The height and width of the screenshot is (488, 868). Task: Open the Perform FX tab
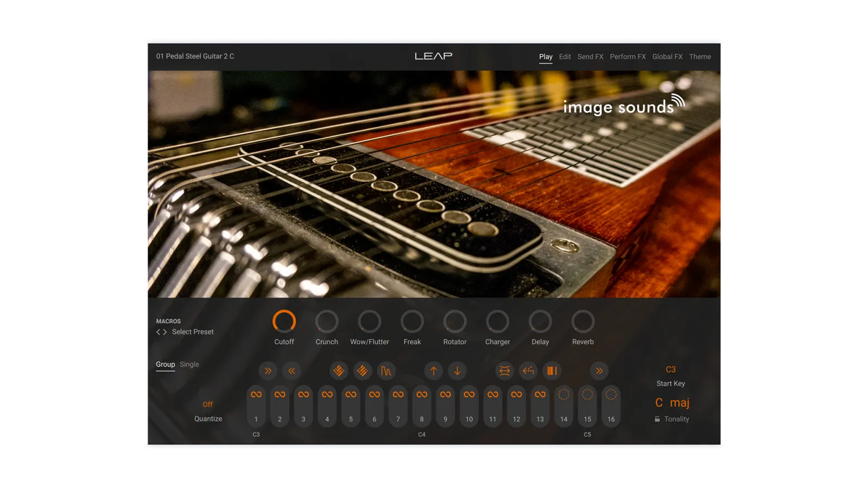(628, 56)
